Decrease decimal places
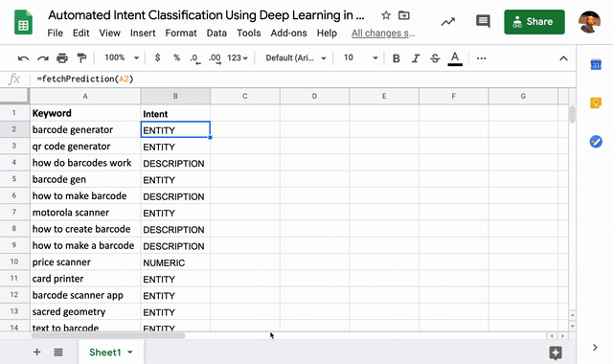 coord(195,58)
